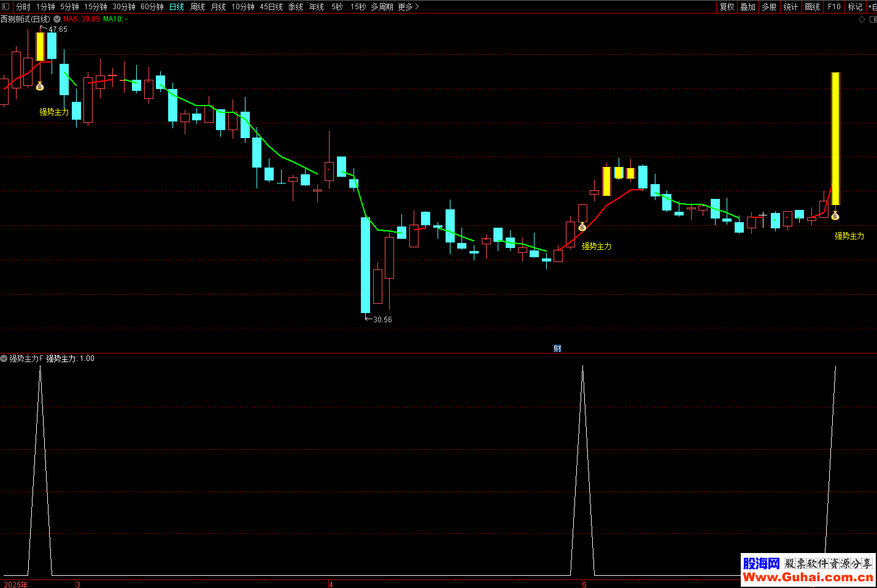Click the money bag signal at chart far right
Viewport: 877px width, 588px height.
click(835, 215)
